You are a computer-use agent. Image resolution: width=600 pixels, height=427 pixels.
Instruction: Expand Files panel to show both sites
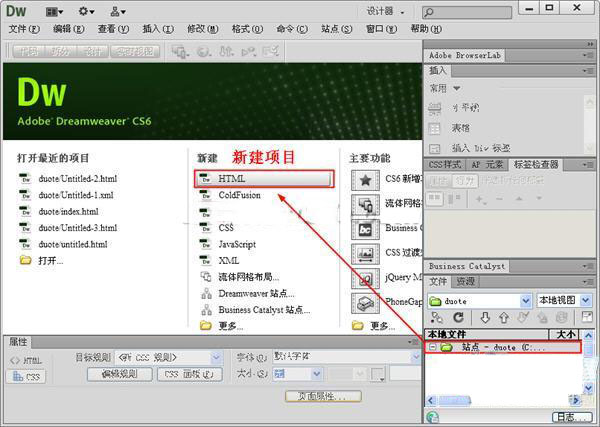click(586, 317)
